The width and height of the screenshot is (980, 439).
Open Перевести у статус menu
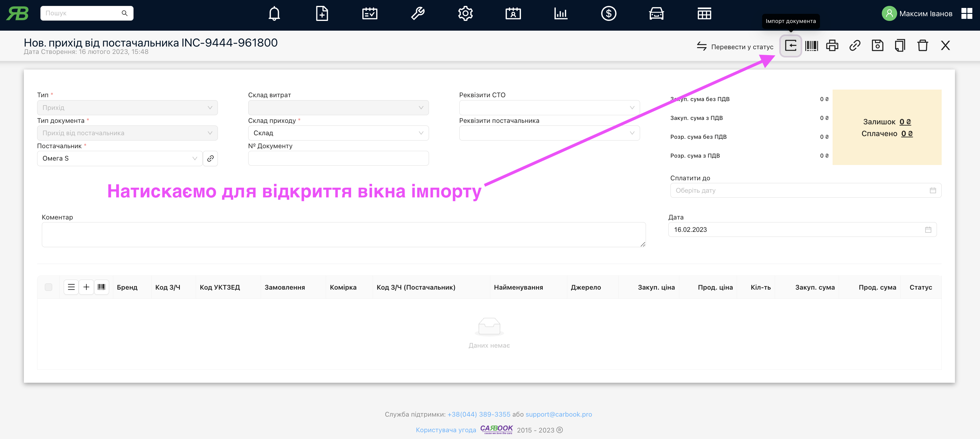coord(735,47)
